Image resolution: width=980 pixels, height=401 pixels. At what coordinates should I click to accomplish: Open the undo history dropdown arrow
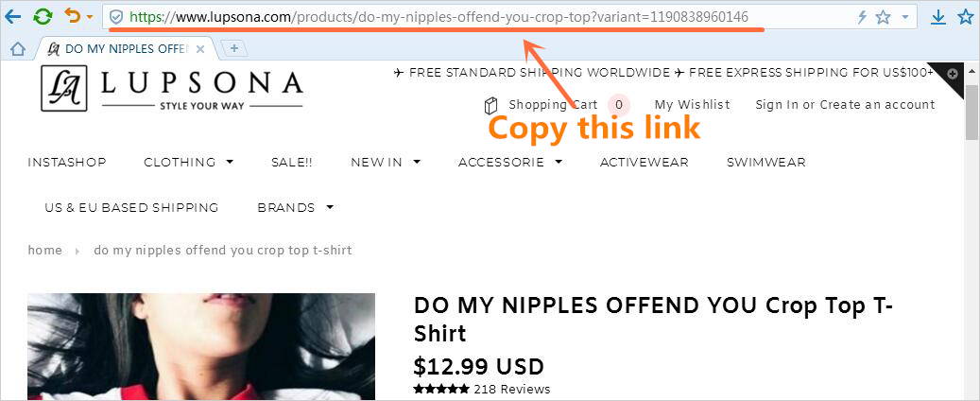pos(90,17)
